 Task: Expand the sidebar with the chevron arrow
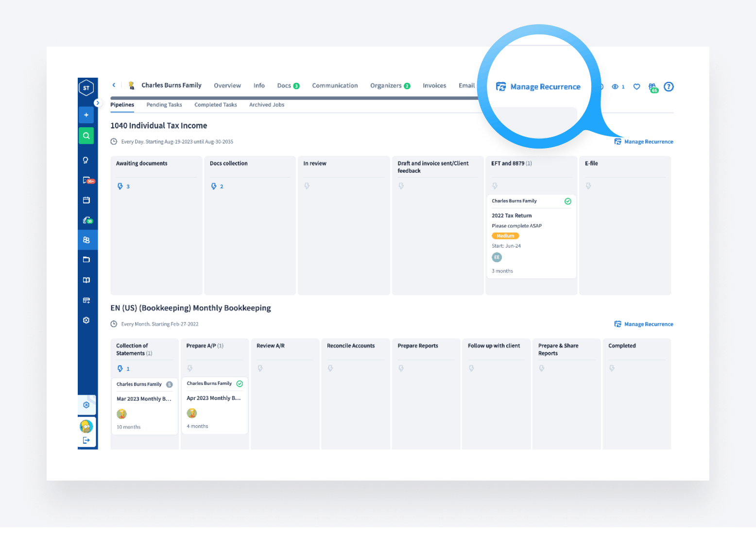[97, 103]
